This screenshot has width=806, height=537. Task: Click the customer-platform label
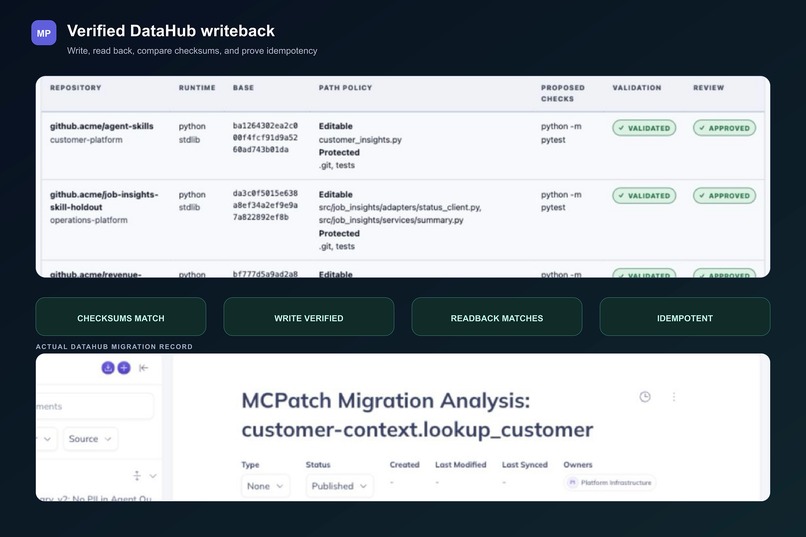click(86, 140)
